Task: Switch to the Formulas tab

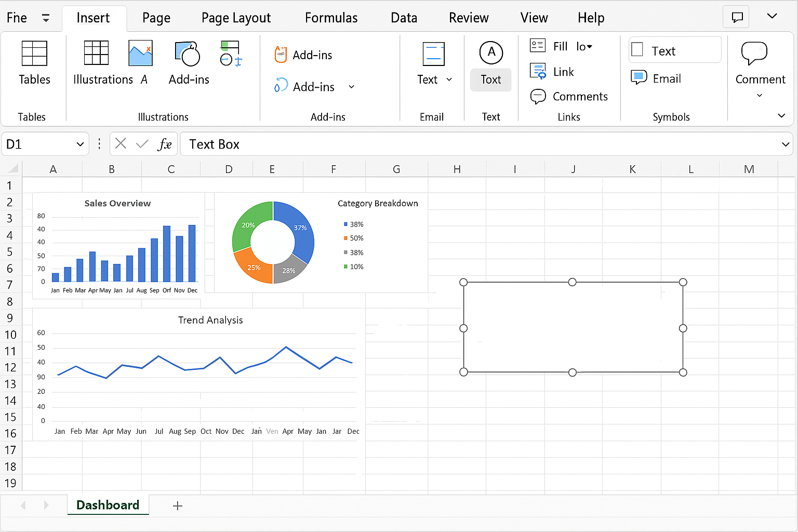Action: 331,18
